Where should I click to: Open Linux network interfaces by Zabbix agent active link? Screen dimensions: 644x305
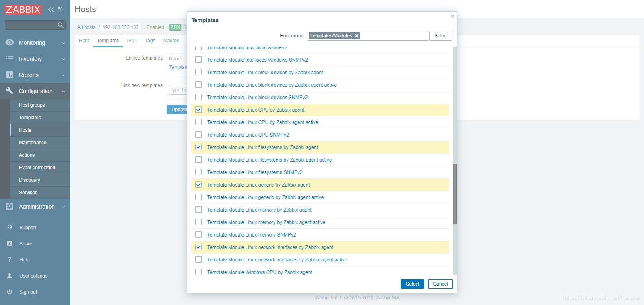[277, 260]
